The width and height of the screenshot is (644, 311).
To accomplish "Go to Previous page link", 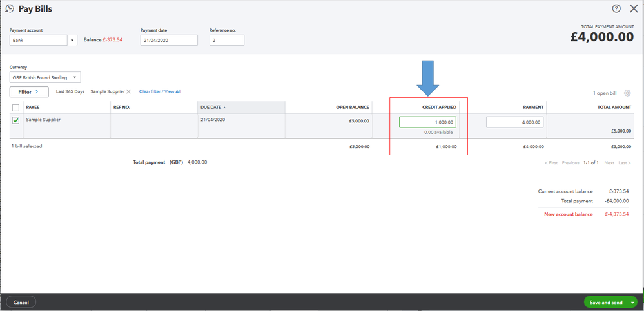I will [x=571, y=163].
